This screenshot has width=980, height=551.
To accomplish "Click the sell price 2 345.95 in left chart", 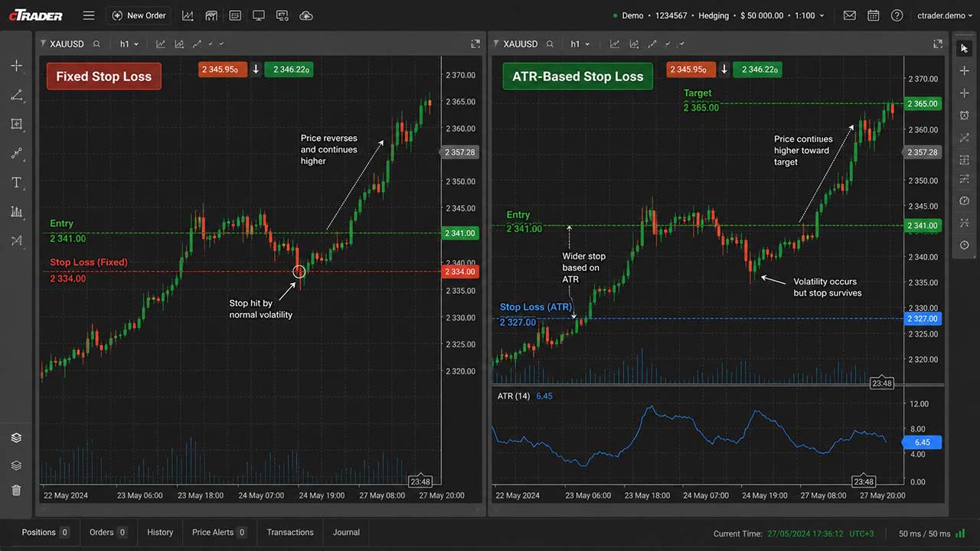I will (222, 70).
